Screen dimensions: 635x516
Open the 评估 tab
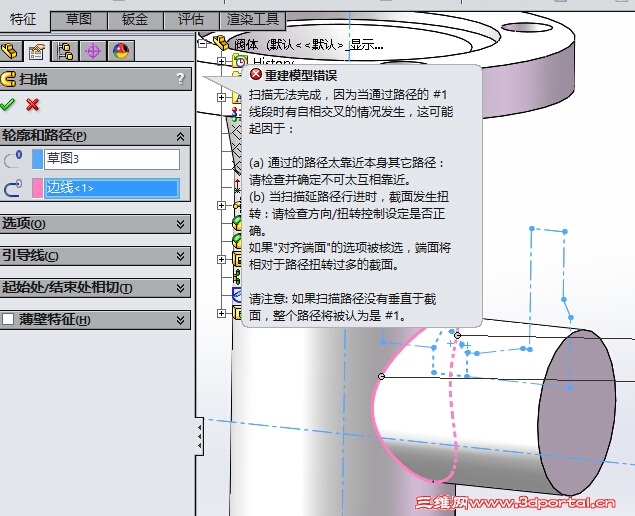(x=191, y=19)
